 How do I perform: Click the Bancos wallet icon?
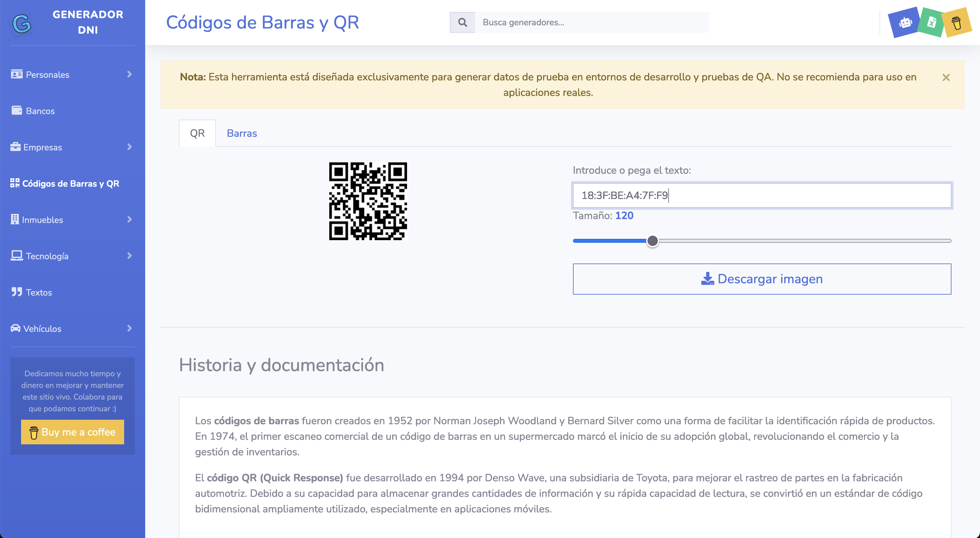[x=17, y=110]
